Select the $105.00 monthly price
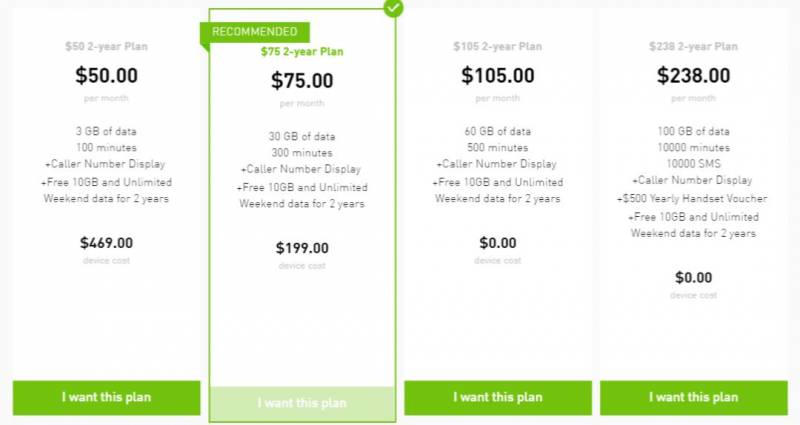 497,75
